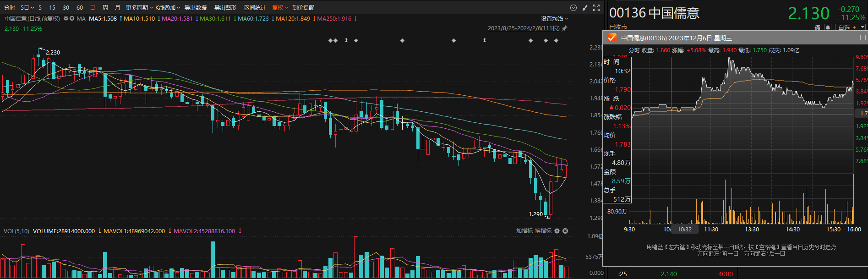Click the 导出数据 button

[196, 8]
